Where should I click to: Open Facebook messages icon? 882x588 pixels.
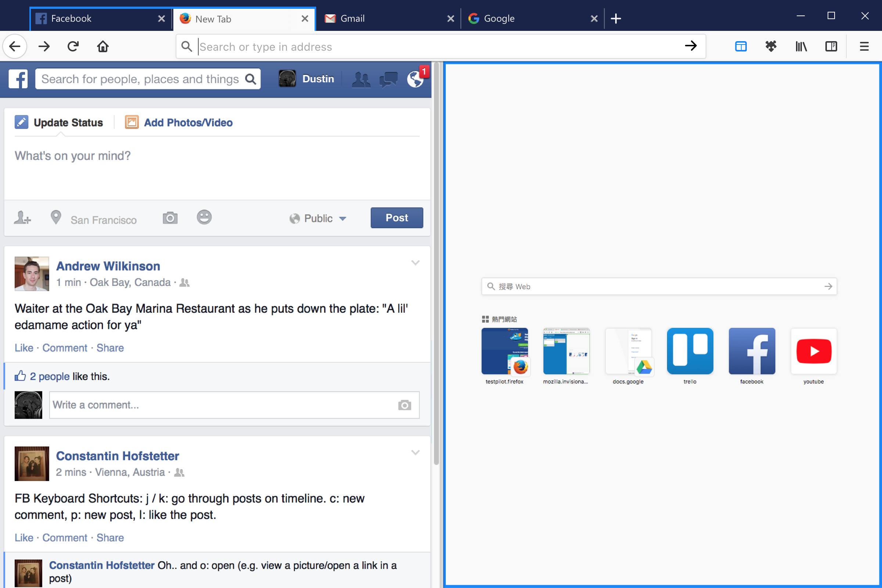tap(388, 79)
